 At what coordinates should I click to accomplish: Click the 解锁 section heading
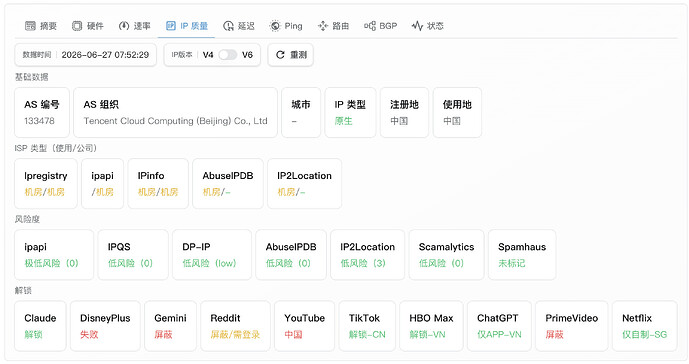tap(23, 291)
